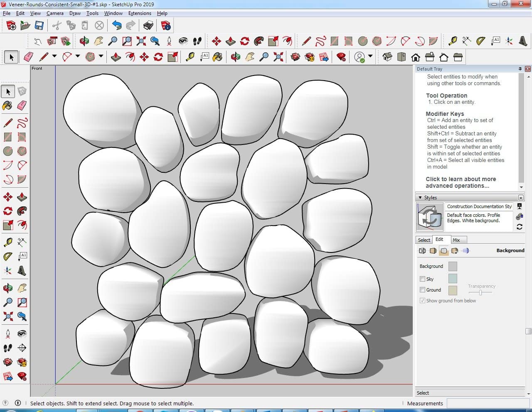The width and height of the screenshot is (532, 412).
Task: Click the Save floppy disk icon
Action: point(39,26)
